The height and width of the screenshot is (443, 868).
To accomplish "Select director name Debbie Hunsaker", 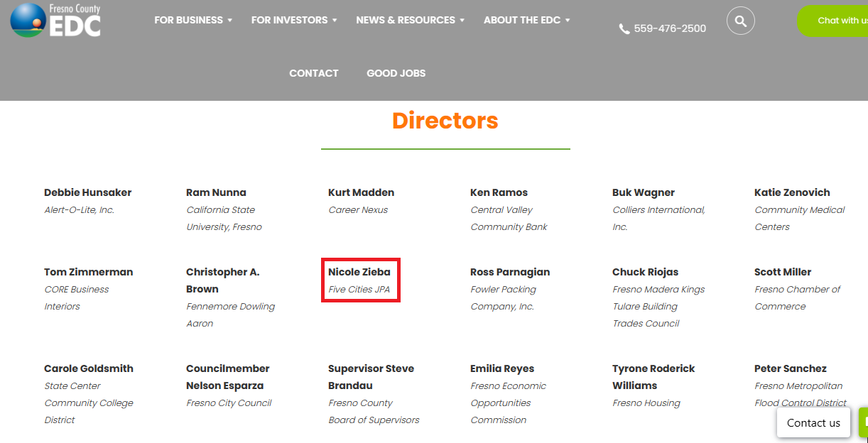I will click(x=88, y=192).
